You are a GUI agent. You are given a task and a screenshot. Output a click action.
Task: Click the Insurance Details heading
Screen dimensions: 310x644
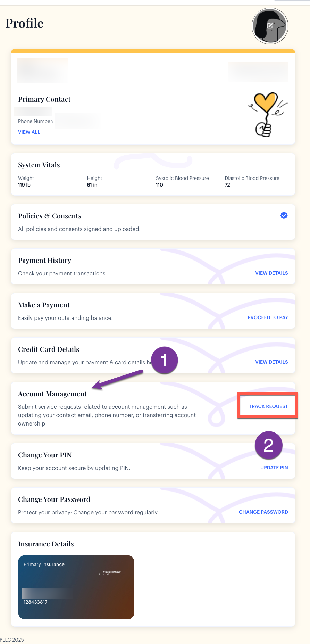[46, 544]
